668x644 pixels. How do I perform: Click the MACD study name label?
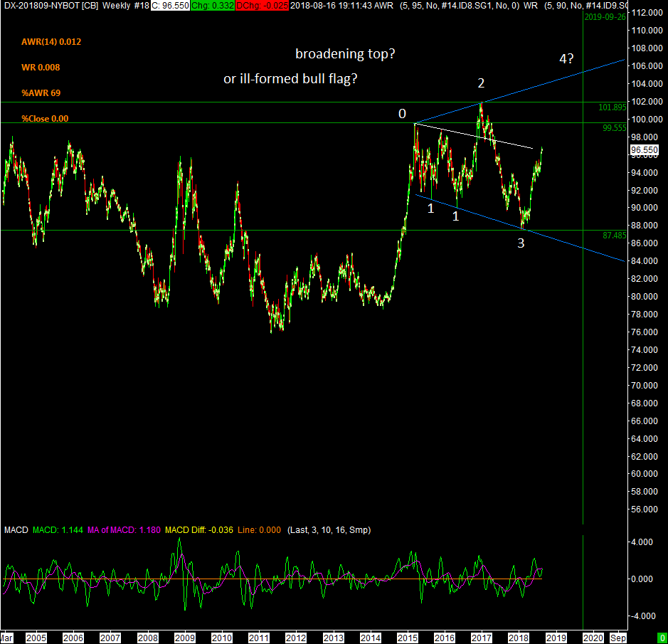(x=16, y=530)
